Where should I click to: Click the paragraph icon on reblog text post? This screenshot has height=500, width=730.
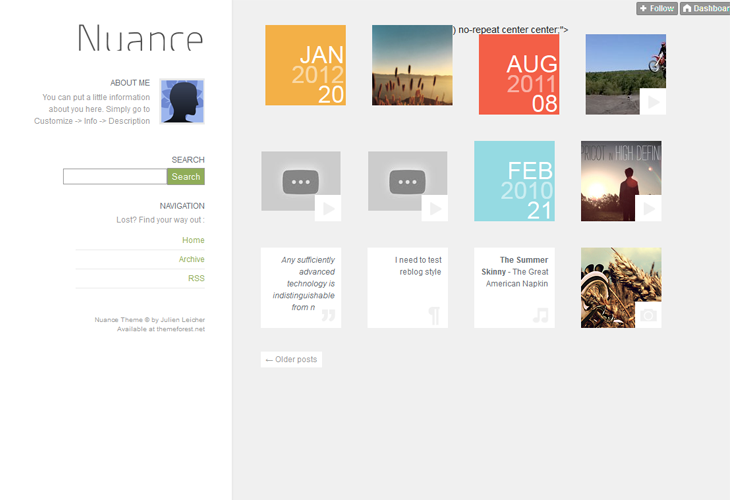point(434,315)
